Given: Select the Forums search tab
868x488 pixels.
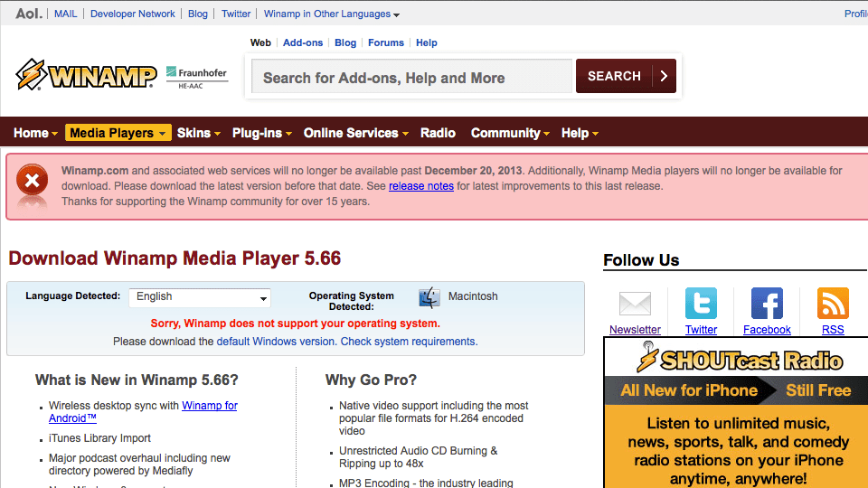Looking at the screenshot, I should click(386, 42).
